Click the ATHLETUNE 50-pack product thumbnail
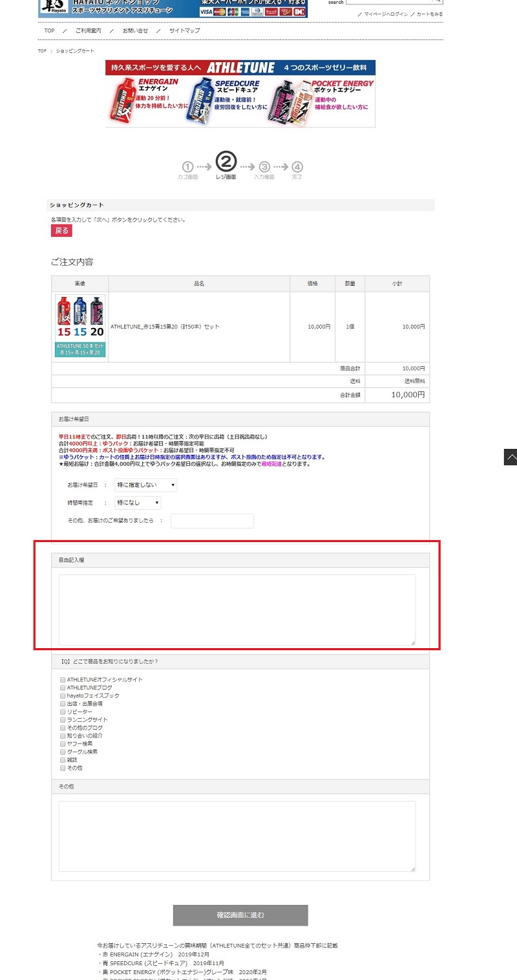The image size is (517, 980). click(80, 326)
